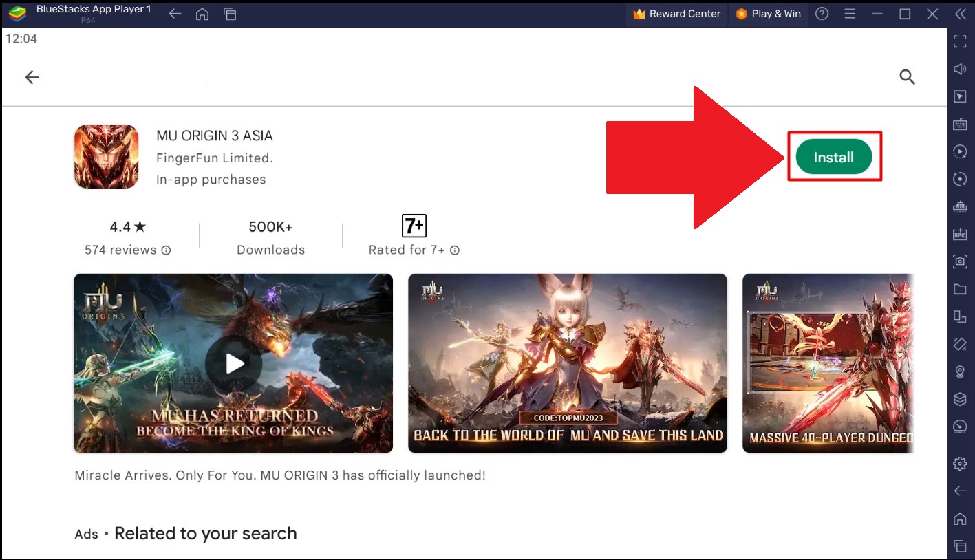Viewport: 975px width, 560px height.
Task: Click the Related to your search heading
Action: (x=206, y=534)
